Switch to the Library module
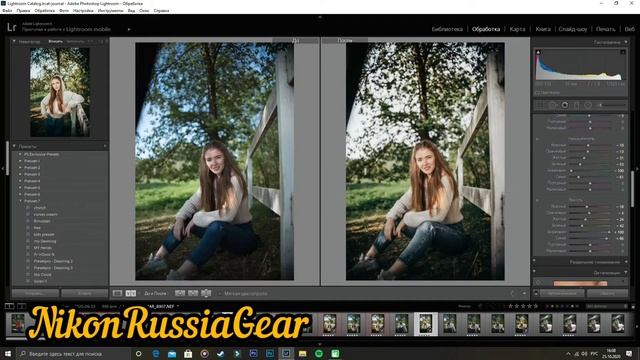Image resolution: width=640 pixels, height=360 pixels. (x=447, y=29)
